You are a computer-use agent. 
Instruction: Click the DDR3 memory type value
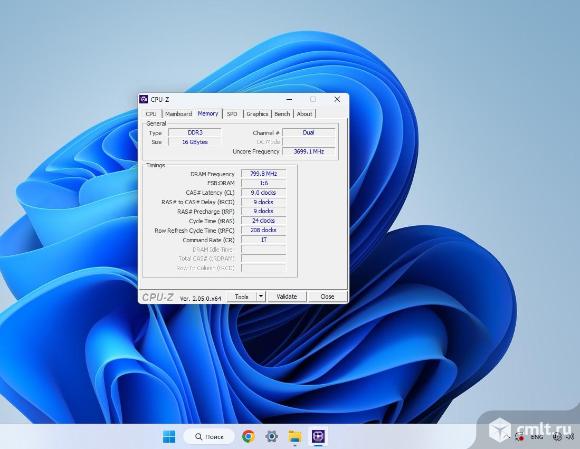[195, 132]
